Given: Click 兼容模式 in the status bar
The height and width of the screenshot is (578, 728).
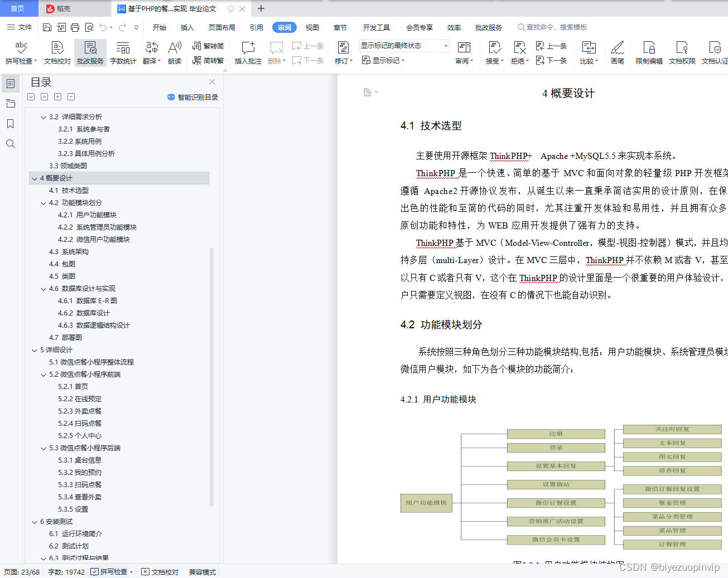Looking at the screenshot, I should click(203, 572).
